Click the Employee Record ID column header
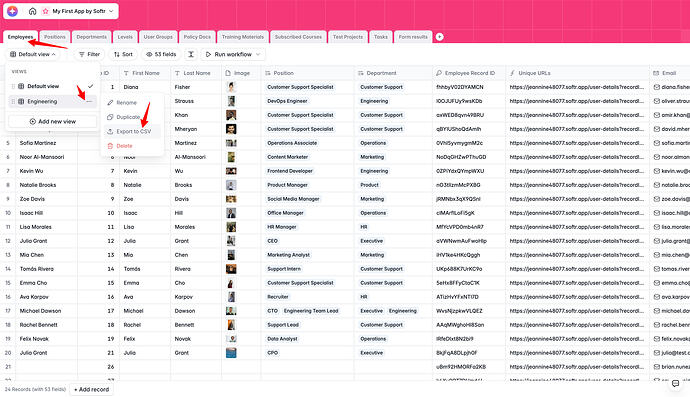 [469, 73]
